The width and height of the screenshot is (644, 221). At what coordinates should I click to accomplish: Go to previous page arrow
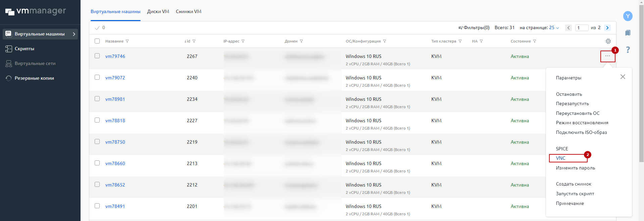pyautogui.click(x=568, y=28)
